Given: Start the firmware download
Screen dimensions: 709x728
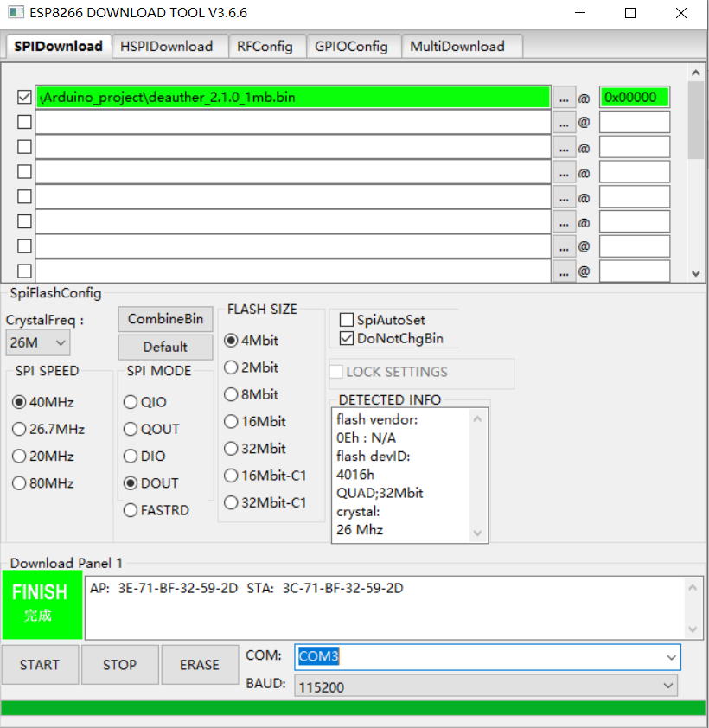Looking at the screenshot, I should click(40, 664).
